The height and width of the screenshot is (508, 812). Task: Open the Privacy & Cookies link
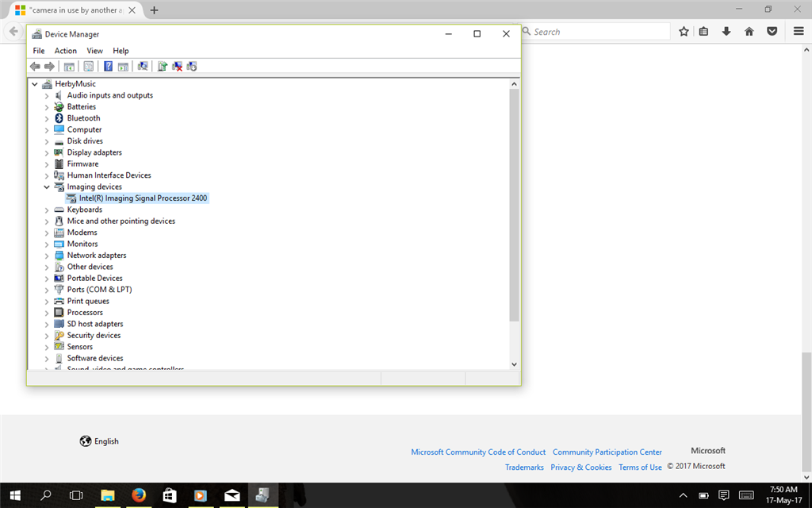(581, 467)
